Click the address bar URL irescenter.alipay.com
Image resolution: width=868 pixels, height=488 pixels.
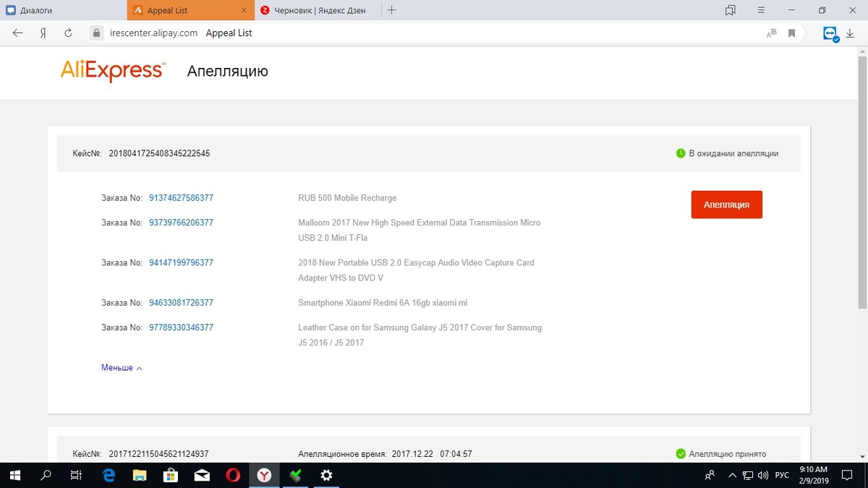point(153,33)
